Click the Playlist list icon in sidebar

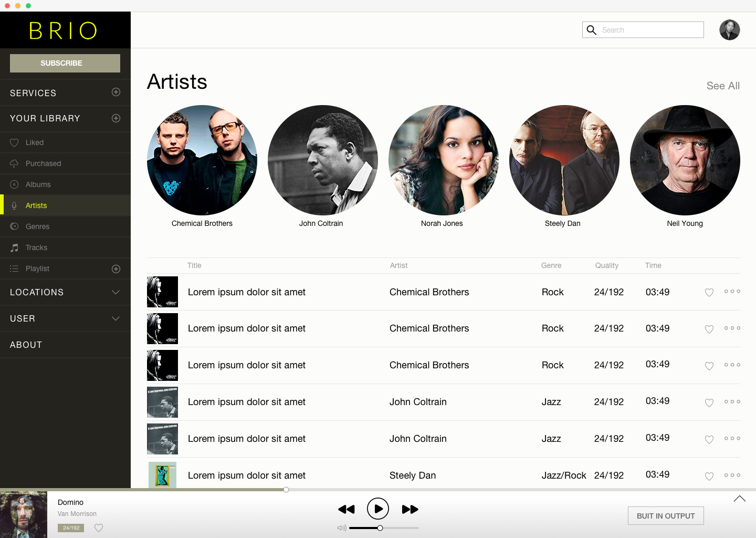(x=14, y=268)
